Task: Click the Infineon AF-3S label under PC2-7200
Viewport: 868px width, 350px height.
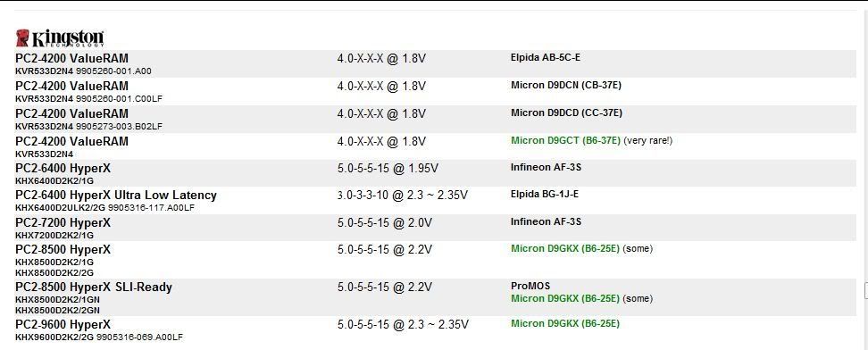Action: coord(546,222)
